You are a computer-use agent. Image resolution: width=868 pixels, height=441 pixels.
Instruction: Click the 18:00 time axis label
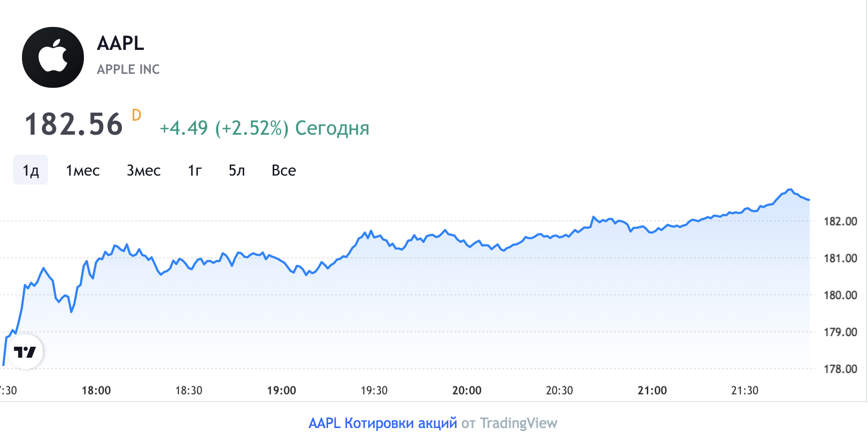pyautogui.click(x=96, y=391)
